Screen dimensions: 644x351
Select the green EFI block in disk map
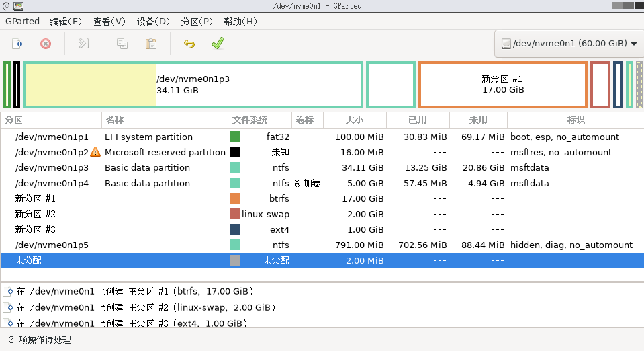[7, 85]
